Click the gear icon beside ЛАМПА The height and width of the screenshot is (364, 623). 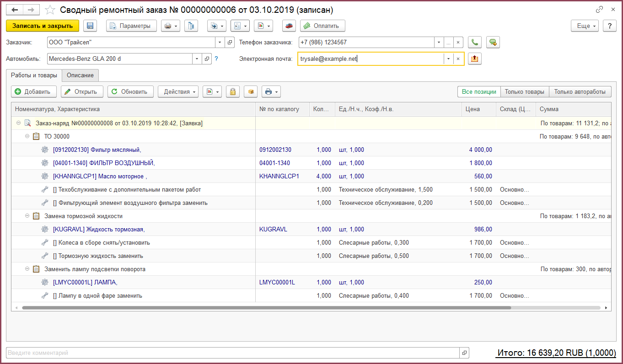pyautogui.click(x=45, y=282)
